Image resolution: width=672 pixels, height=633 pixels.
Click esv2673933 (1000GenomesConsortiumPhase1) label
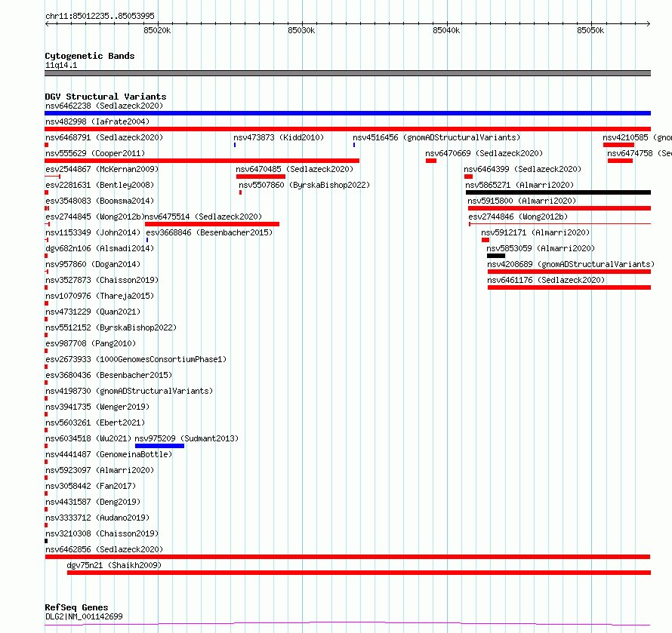[136, 359]
